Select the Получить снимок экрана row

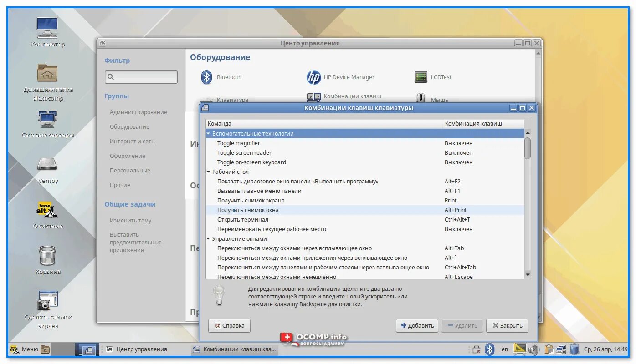pos(365,201)
